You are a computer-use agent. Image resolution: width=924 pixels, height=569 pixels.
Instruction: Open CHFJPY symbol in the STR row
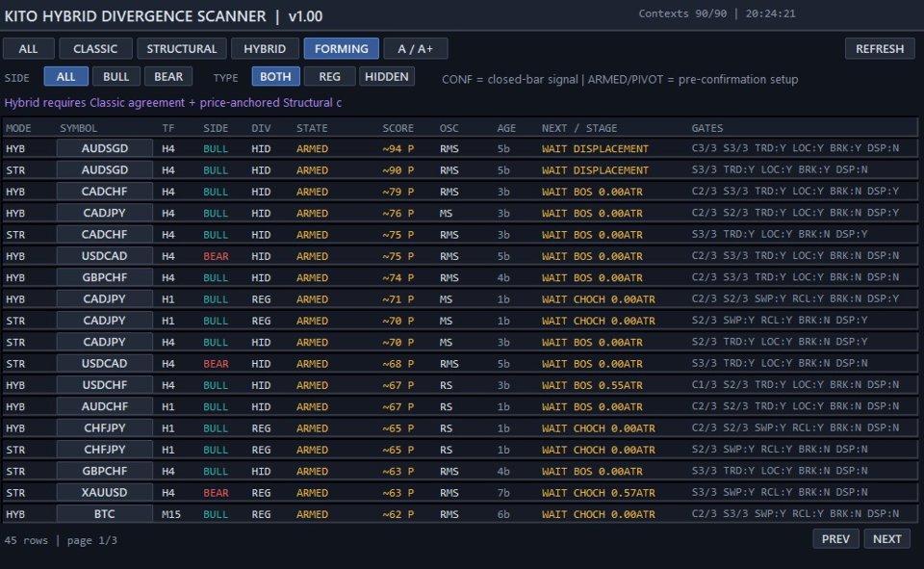click(x=104, y=450)
